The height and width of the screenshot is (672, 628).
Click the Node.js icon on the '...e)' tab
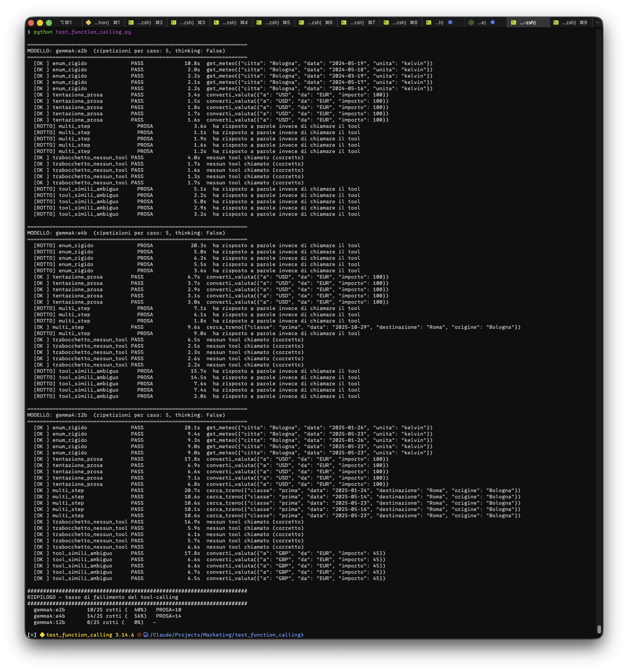[471, 22]
